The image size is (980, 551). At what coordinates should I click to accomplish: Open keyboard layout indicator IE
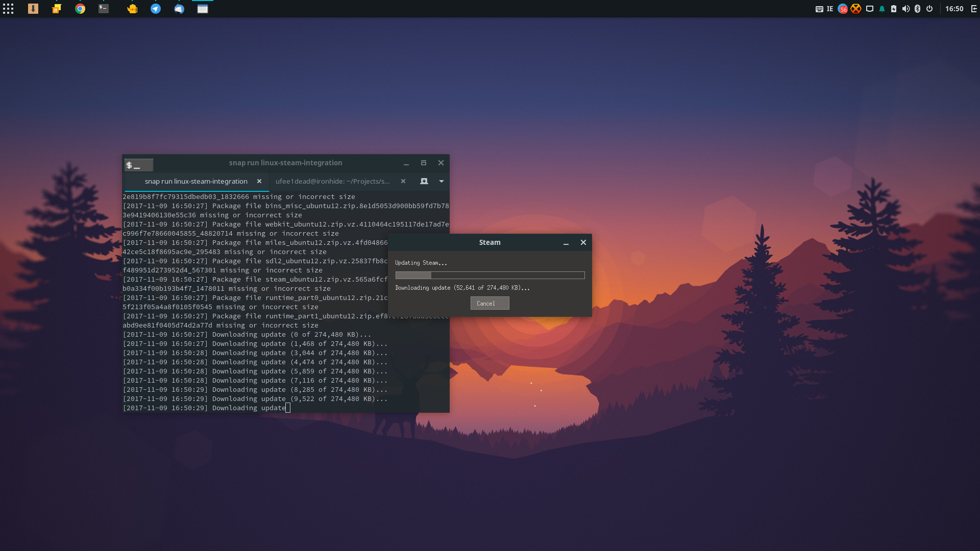(824, 9)
